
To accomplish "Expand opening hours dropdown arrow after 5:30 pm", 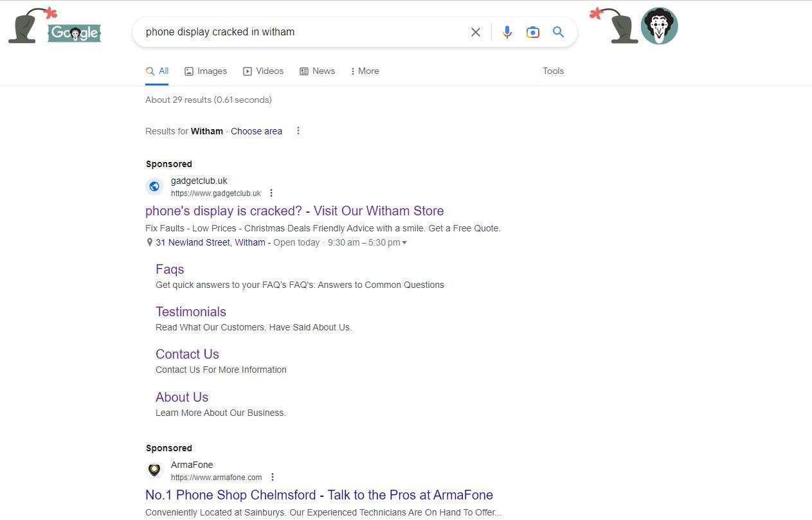I will tap(404, 243).
